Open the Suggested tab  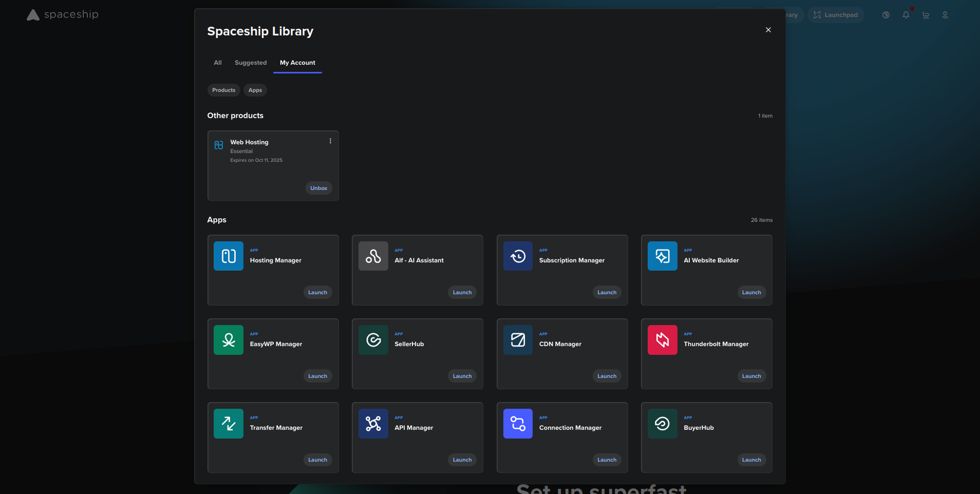click(250, 63)
